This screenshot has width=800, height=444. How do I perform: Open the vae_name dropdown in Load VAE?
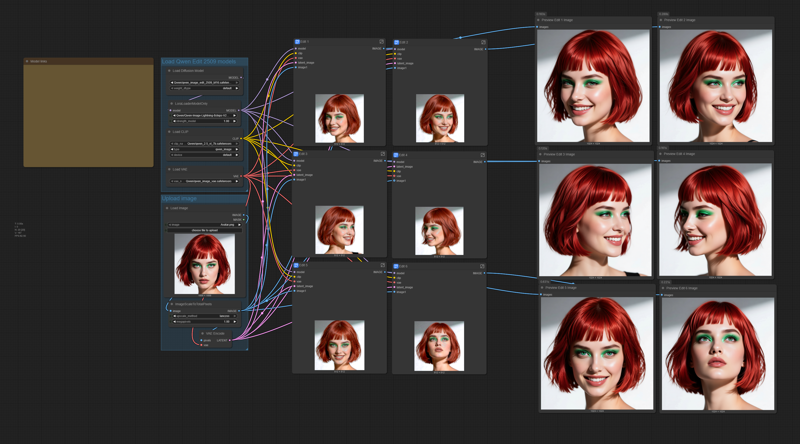[x=204, y=181]
